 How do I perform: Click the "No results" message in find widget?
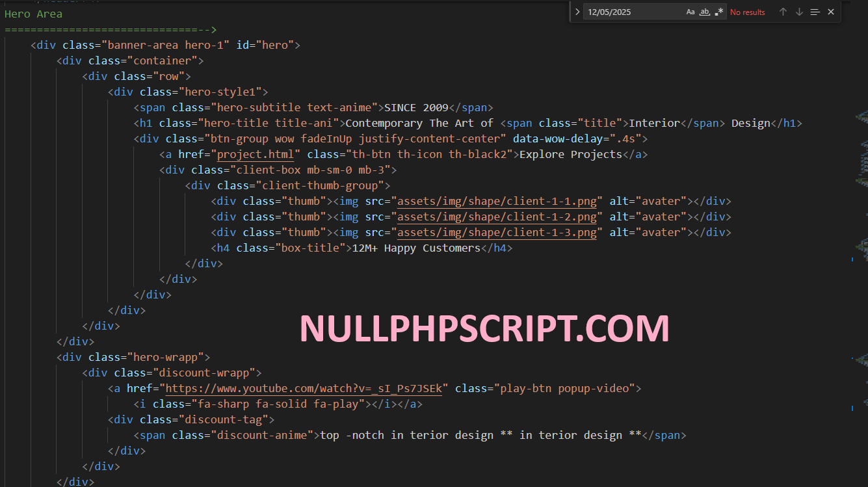(x=748, y=12)
